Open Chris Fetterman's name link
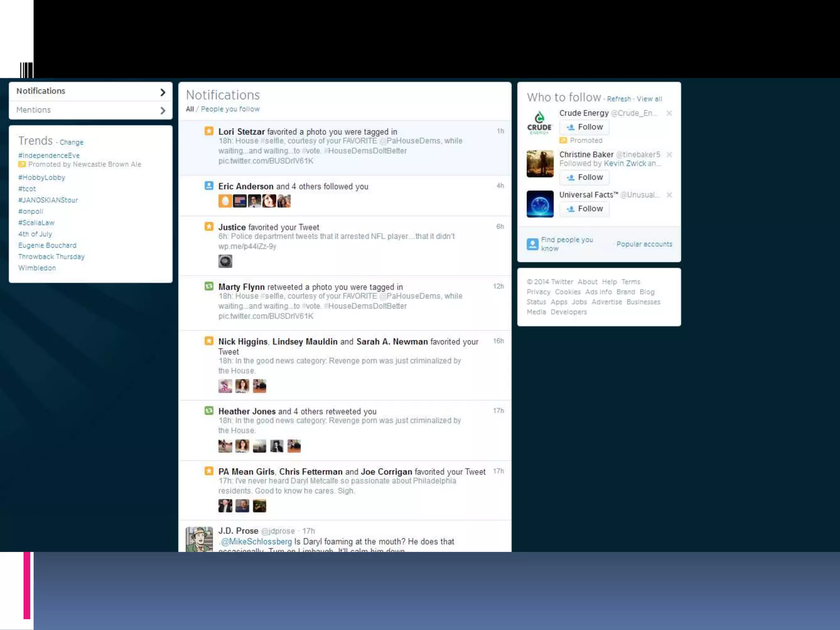This screenshot has width=840, height=630. (311, 472)
